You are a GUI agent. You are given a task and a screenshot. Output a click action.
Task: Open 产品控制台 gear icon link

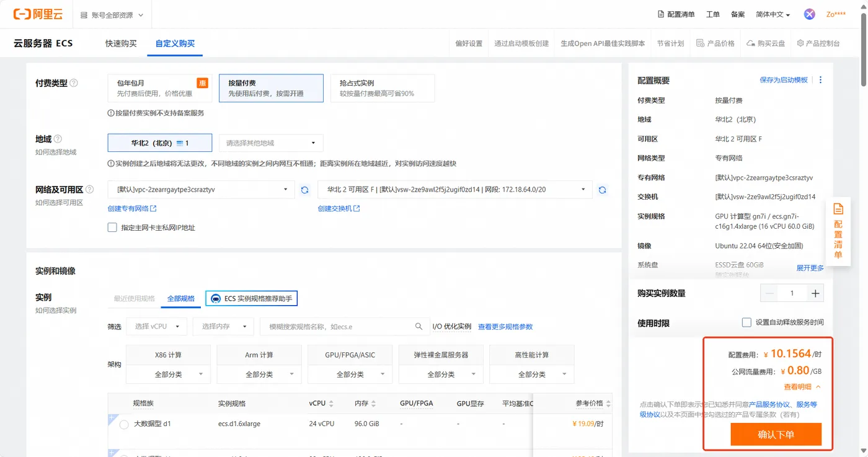818,43
